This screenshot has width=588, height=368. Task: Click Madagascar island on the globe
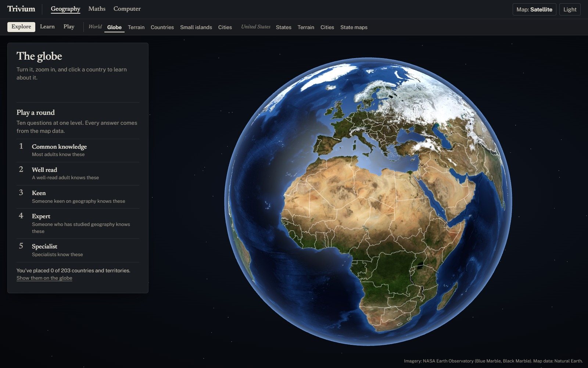tap(447, 296)
